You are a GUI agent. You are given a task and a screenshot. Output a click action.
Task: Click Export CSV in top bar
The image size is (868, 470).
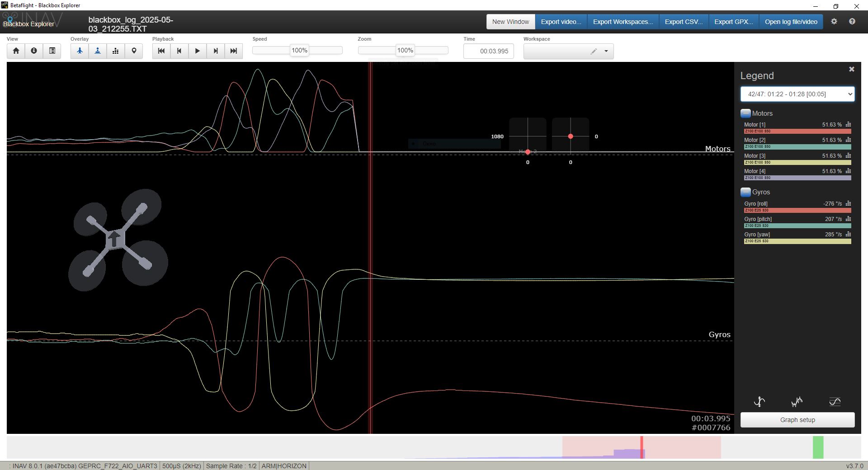coord(683,22)
